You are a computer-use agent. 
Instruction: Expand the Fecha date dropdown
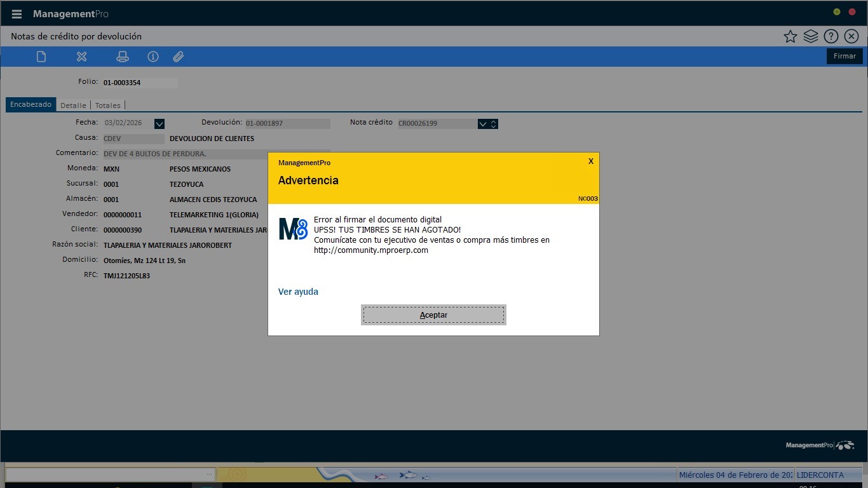[x=159, y=124]
